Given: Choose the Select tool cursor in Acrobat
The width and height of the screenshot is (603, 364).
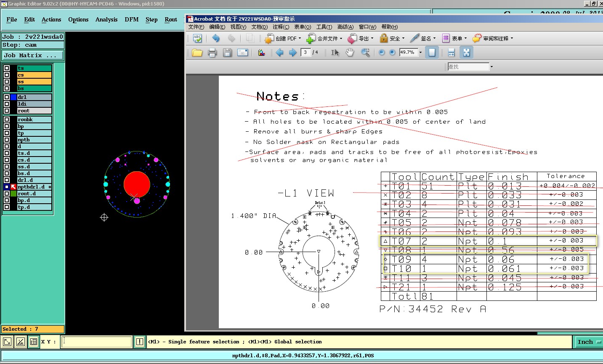Looking at the screenshot, I should coord(335,53).
